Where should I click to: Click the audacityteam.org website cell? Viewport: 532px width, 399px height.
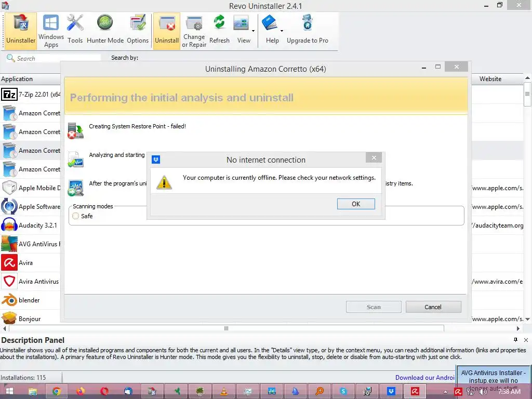pyautogui.click(x=498, y=225)
